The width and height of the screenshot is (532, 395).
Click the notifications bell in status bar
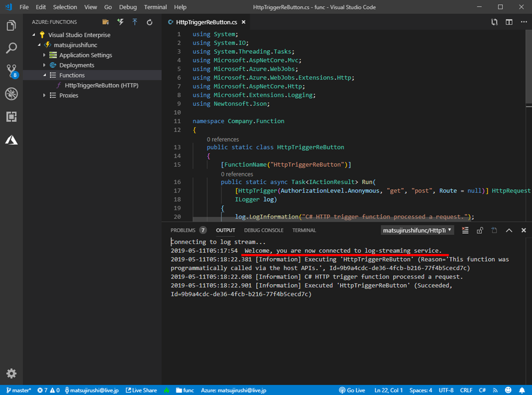522,390
